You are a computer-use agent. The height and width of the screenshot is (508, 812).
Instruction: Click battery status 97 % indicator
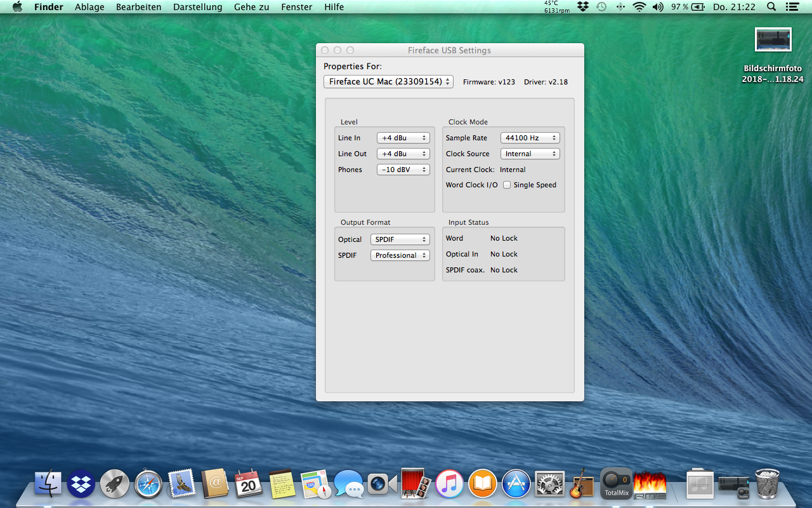pos(688,7)
